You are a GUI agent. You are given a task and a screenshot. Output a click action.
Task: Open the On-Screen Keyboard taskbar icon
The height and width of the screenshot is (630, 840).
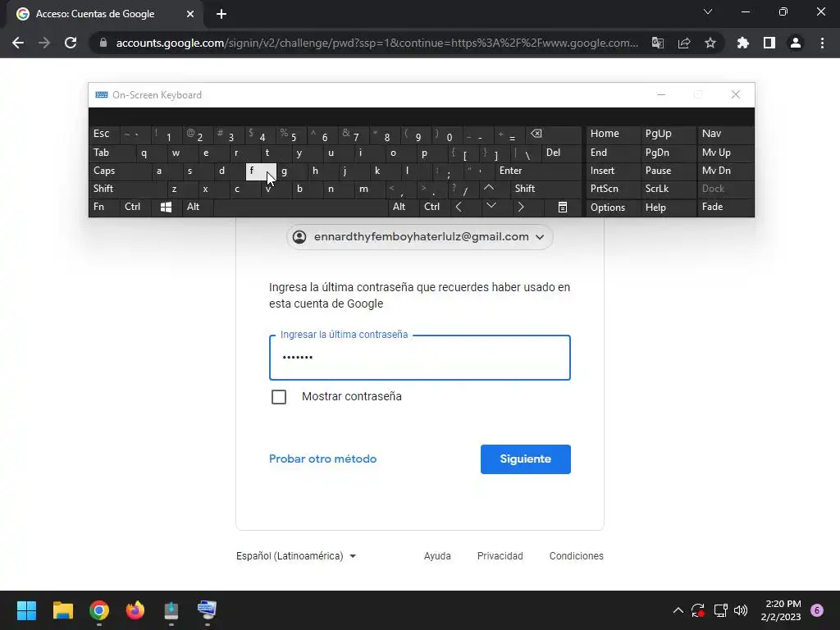point(207,610)
